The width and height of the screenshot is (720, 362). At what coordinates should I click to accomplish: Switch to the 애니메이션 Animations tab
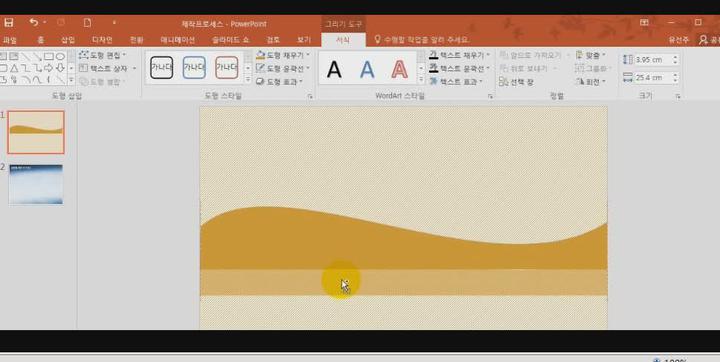pos(177,40)
